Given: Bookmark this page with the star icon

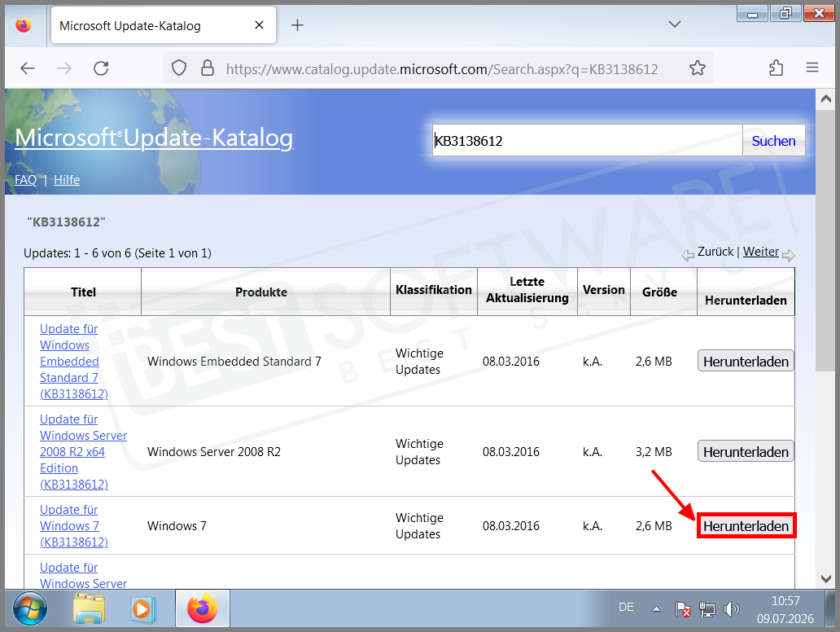Looking at the screenshot, I should tap(697, 68).
